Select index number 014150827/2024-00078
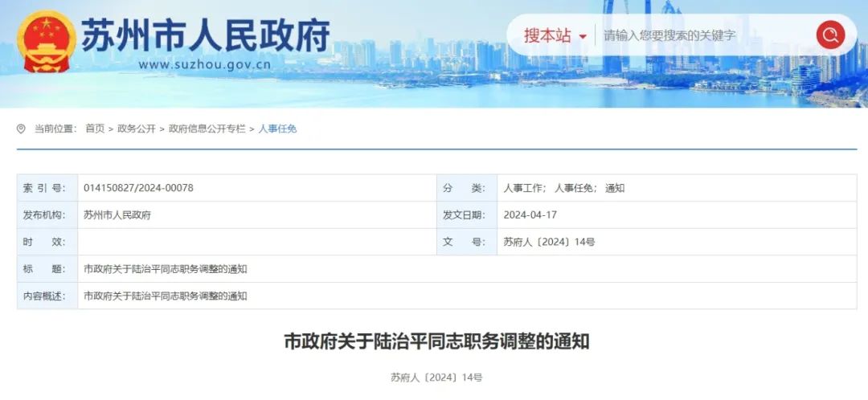Viewport: 868px width, 400px height. pyautogui.click(x=138, y=188)
